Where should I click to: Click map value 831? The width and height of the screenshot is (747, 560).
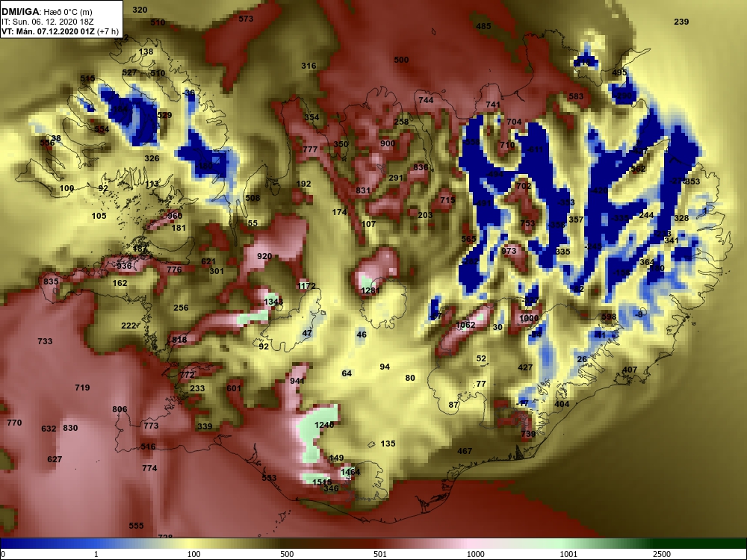[x=363, y=190]
